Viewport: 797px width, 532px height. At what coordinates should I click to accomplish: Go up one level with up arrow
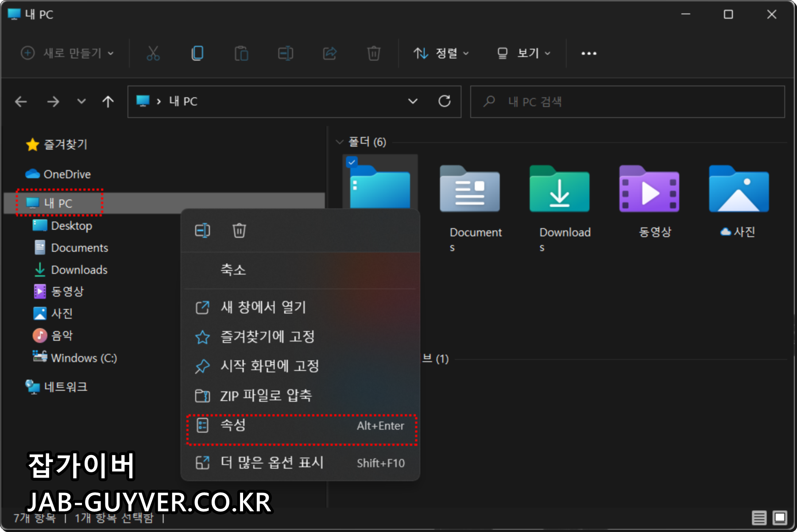coord(108,102)
